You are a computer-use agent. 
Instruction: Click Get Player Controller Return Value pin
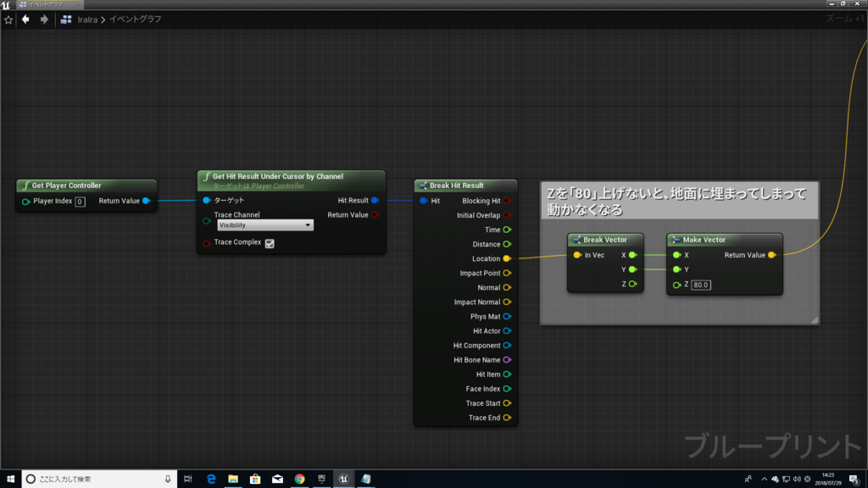pos(146,201)
